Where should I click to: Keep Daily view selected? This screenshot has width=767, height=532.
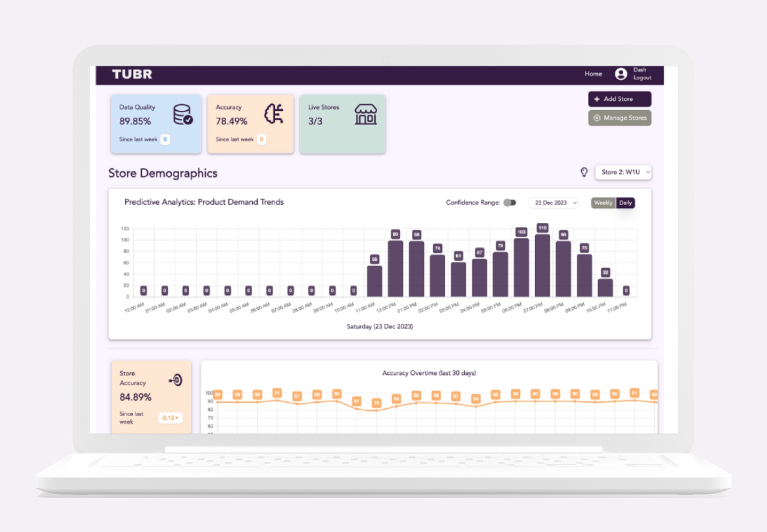626,203
